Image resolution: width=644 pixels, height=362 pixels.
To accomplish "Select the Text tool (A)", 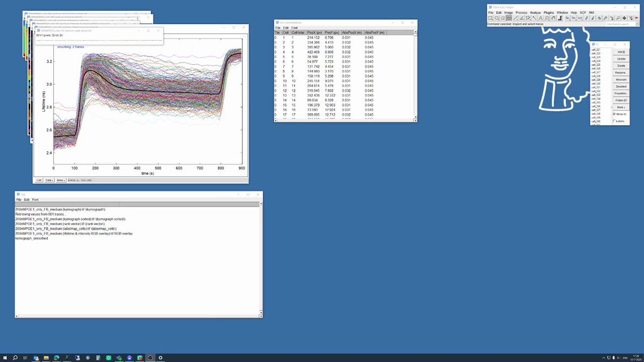I will point(540,18).
